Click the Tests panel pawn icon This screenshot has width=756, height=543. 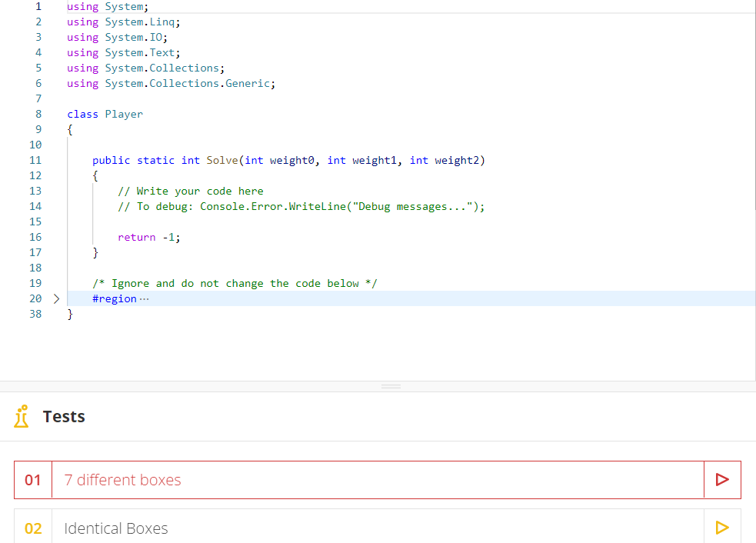pyautogui.click(x=22, y=416)
